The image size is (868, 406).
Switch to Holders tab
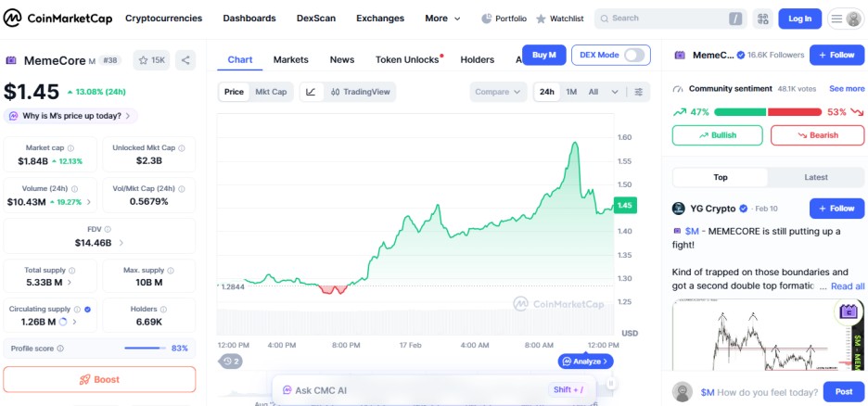(x=478, y=59)
